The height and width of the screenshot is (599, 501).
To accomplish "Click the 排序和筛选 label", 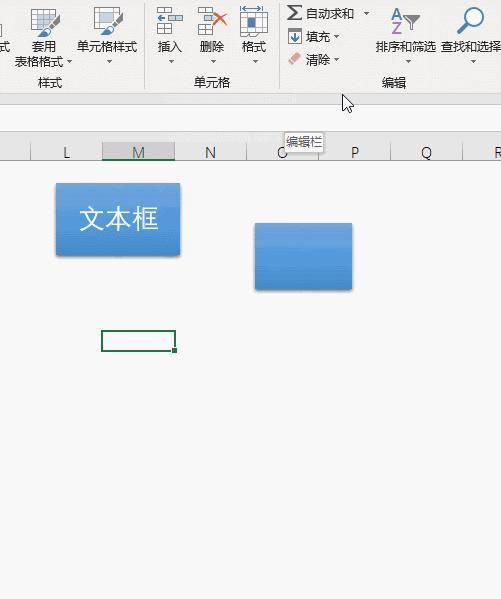I will click(x=405, y=47).
